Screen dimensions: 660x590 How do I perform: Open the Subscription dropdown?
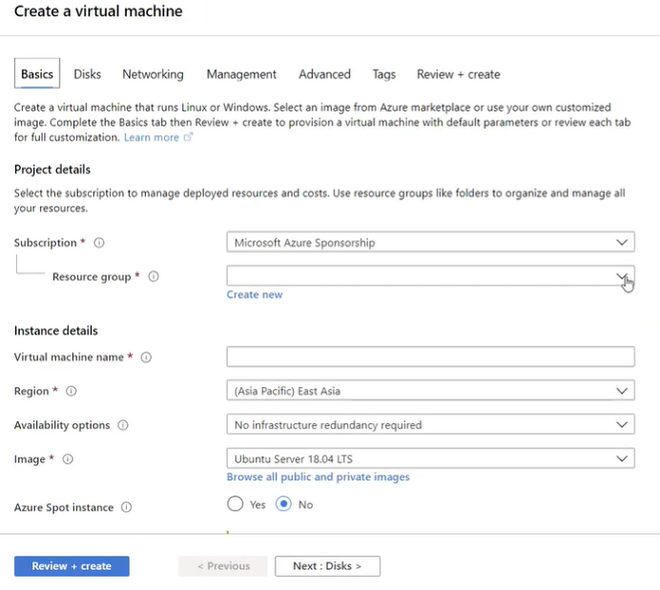click(x=430, y=242)
